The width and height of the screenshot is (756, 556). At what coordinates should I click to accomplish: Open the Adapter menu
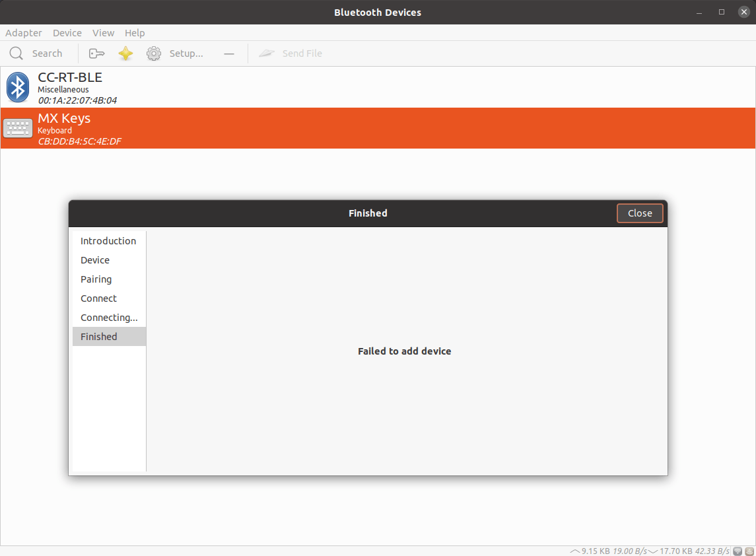tap(24, 33)
